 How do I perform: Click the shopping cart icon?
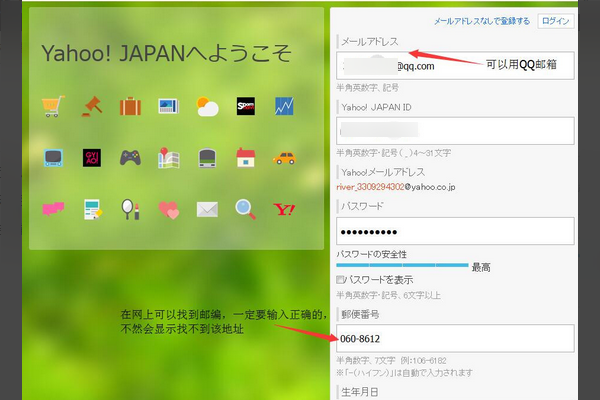coord(53,106)
